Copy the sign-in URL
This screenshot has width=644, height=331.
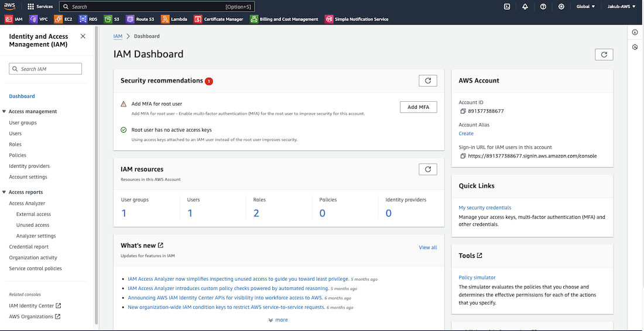(x=463, y=156)
